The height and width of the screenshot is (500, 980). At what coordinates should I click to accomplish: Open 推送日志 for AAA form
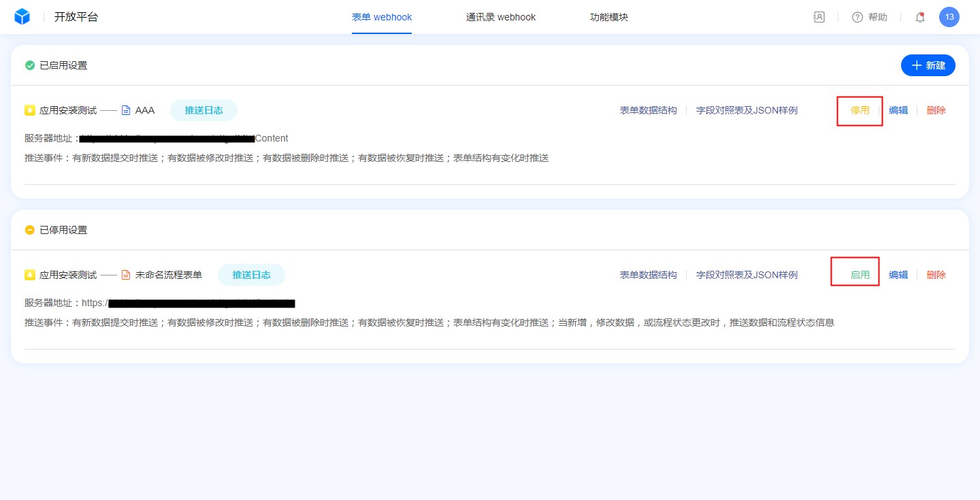coord(203,110)
